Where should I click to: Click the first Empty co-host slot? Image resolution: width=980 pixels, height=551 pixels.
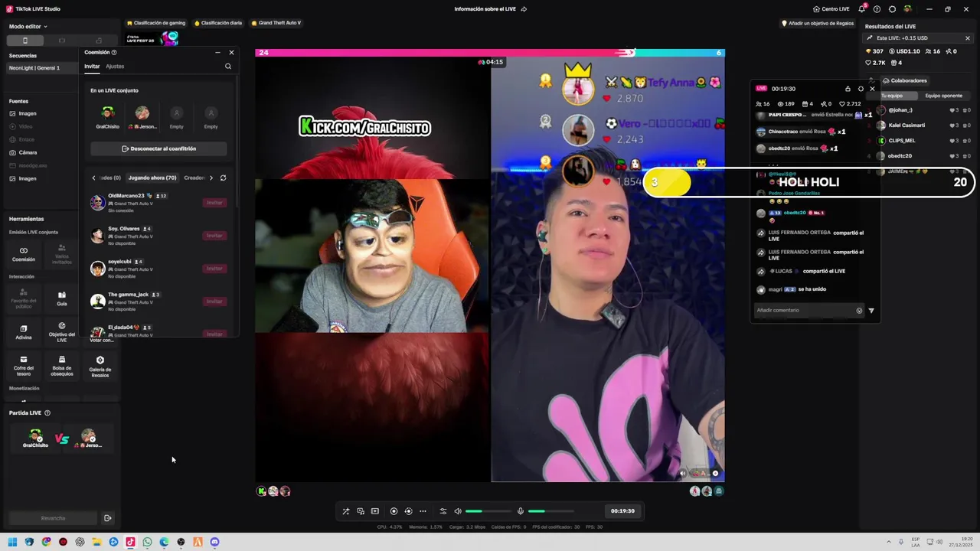177,116
